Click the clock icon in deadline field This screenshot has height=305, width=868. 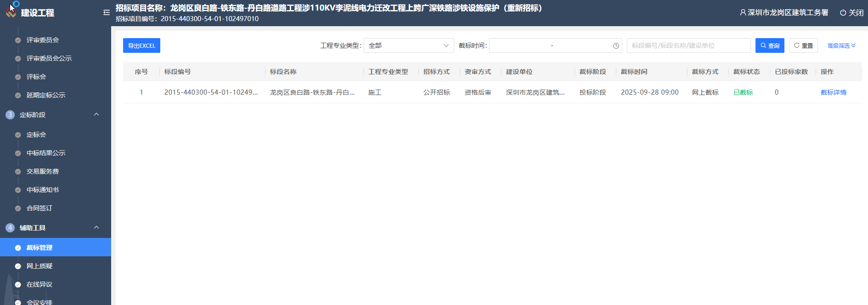[x=616, y=46]
